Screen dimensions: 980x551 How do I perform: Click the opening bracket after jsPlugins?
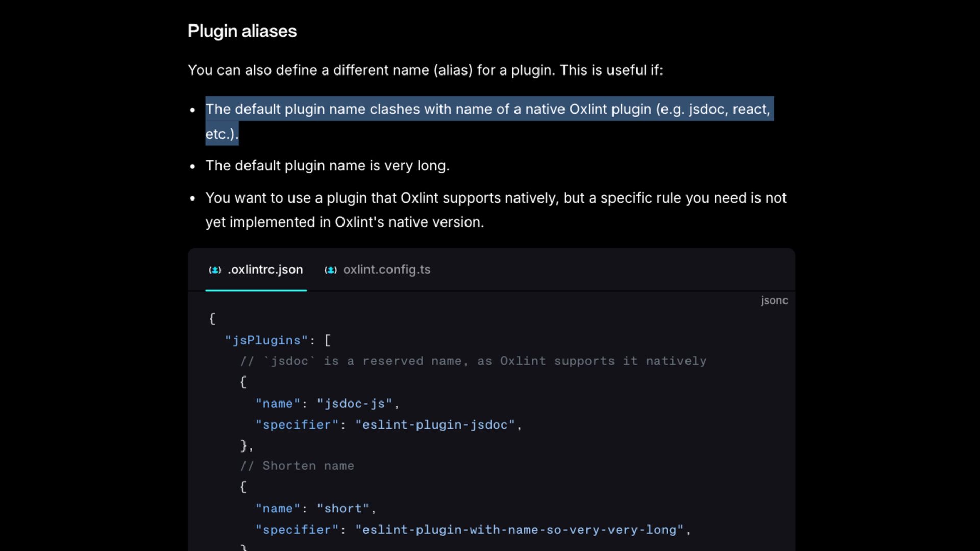[327, 340]
